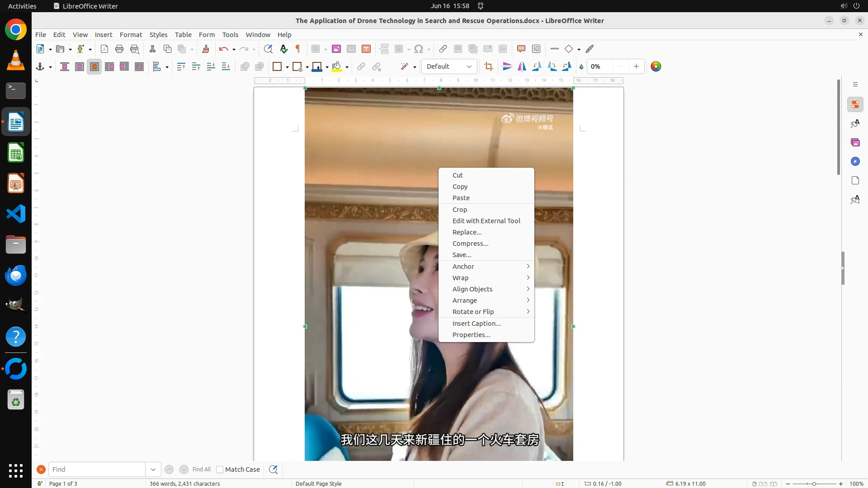Click inside the Find text field

pos(97,469)
